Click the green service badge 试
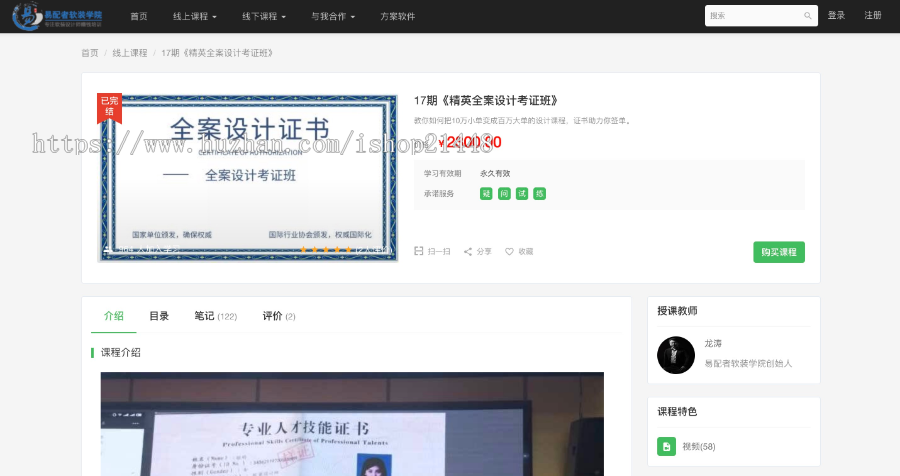The image size is (900, 476). [x=522, y=194]
